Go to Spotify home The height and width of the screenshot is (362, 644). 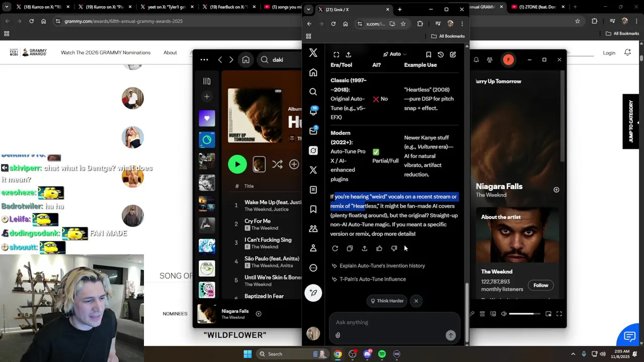coord(246,60)
